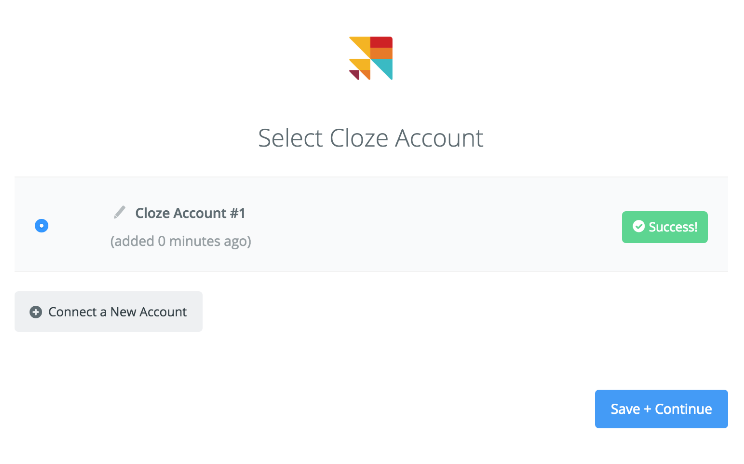Viewport: 744px width, 464px height.
Task: Click the pencil icon to rename account
Action: (120, 212)
